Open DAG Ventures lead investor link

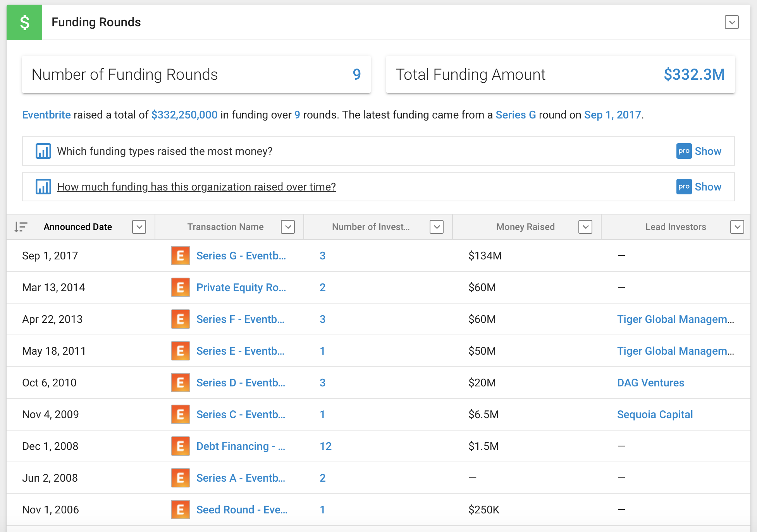pos(650,383)
